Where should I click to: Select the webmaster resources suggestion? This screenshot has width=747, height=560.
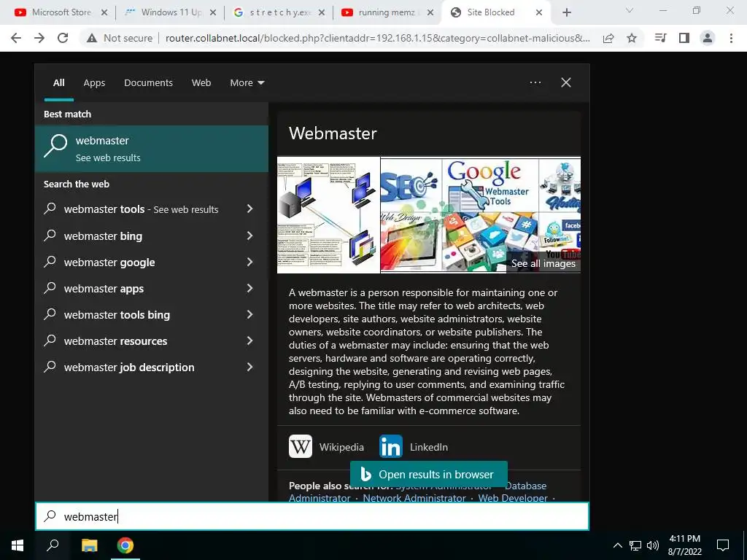pos(115,341)
